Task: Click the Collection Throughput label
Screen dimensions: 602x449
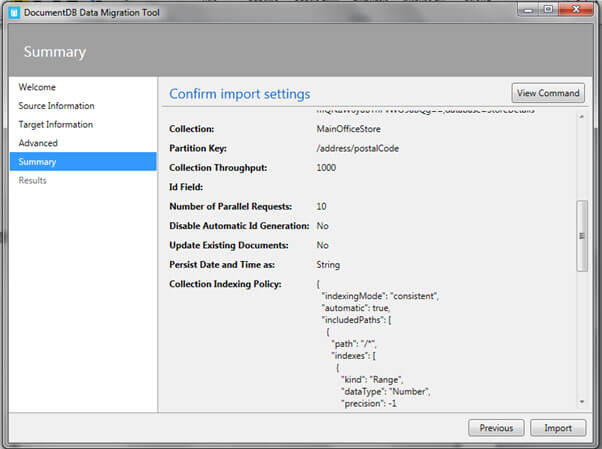Action: 218,168
